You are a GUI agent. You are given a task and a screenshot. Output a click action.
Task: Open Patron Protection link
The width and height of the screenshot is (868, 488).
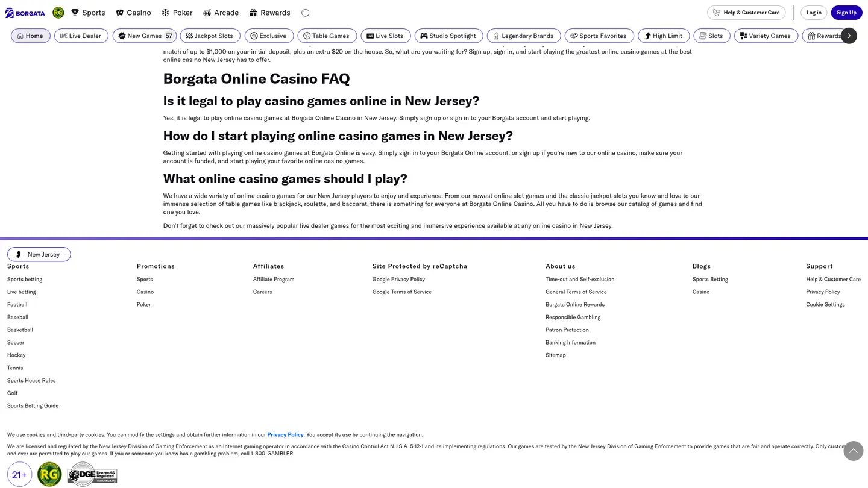567,330
